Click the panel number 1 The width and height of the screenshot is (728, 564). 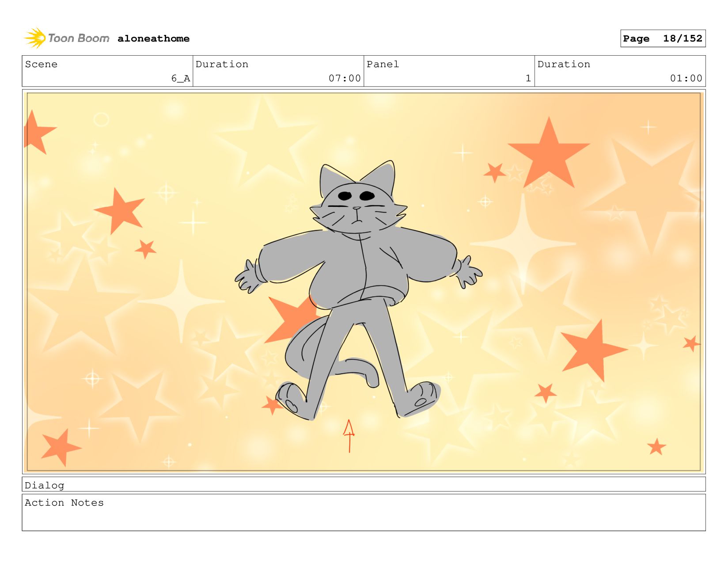pos(528,78)
